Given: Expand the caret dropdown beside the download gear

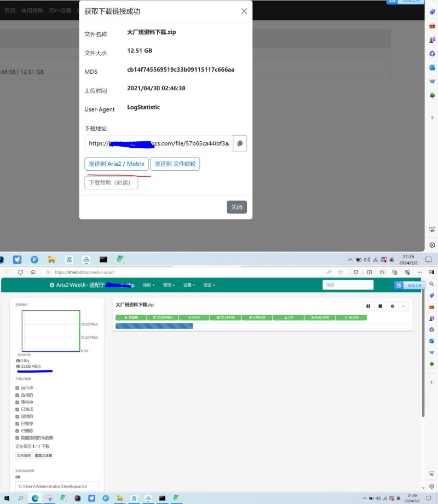Looking at the screenshot, I should tap(403, 306).
